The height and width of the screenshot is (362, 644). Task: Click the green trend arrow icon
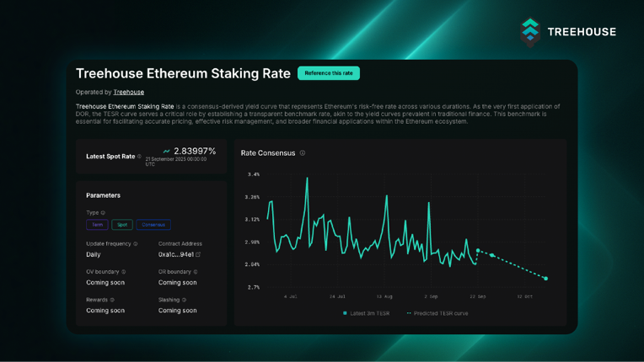pos(166,152)
